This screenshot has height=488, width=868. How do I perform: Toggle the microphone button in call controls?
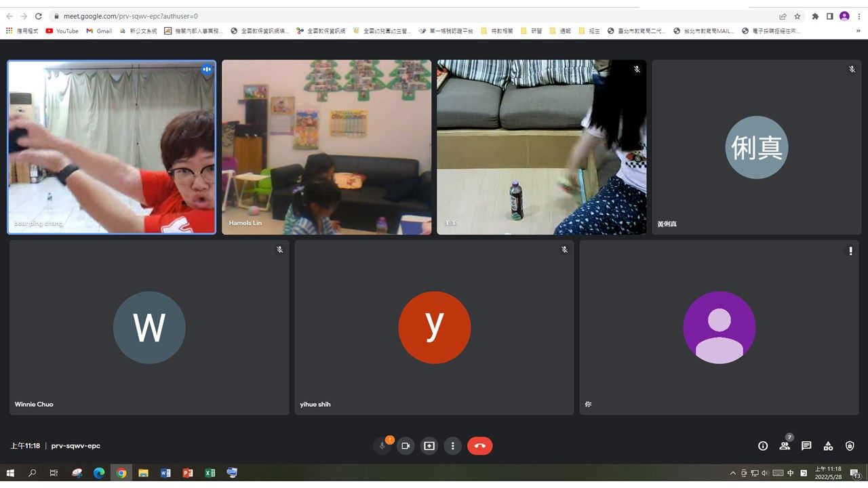coord(382,446)
